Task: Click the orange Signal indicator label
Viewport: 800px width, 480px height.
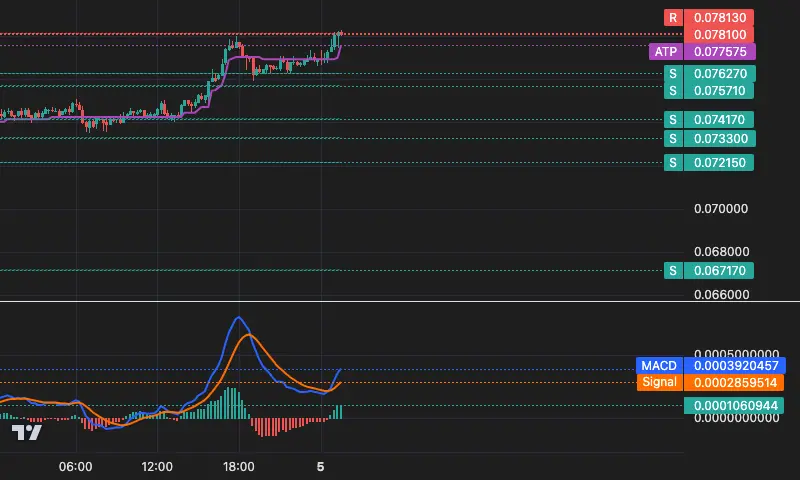Action: pyautogui.click(x=659, y=383)
